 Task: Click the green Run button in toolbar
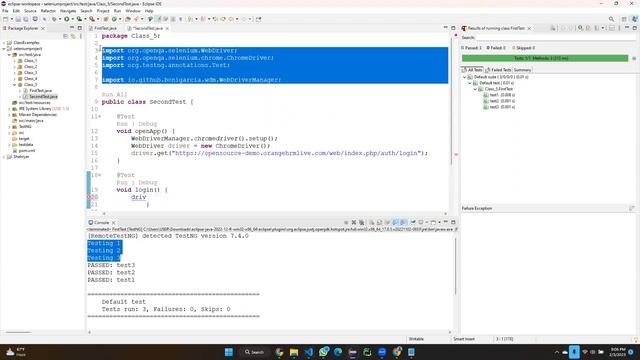coord(67,19)
